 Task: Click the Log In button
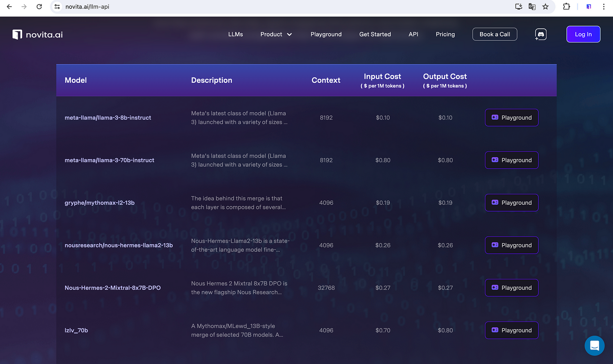point(583,34)
